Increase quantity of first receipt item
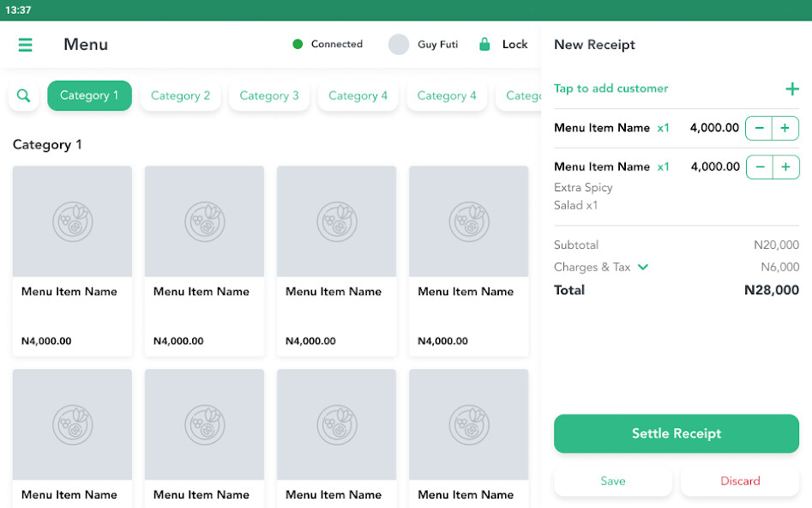The width and height of the screenshot is (812, 508). (x=785, y=129)
